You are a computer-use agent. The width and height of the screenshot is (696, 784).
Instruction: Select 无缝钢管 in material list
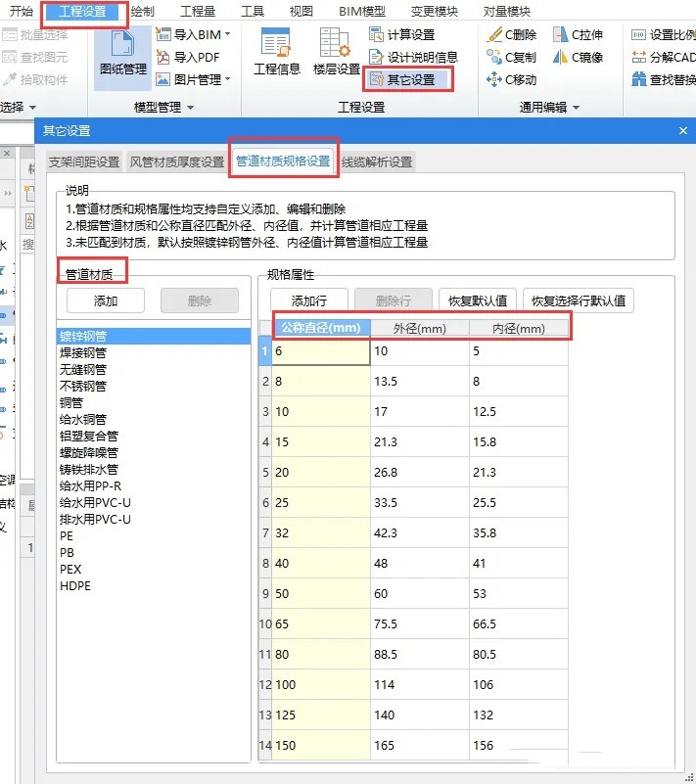coord(83,370)
